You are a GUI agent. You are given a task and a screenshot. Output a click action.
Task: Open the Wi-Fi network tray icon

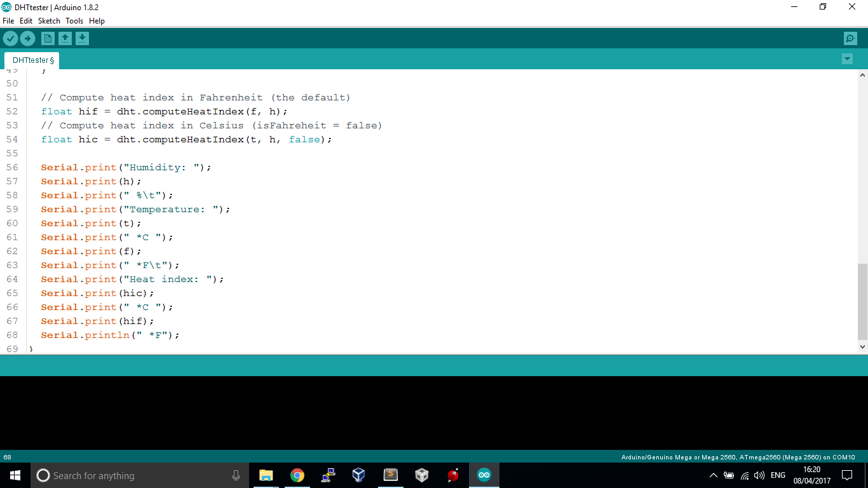coord(745,475)
